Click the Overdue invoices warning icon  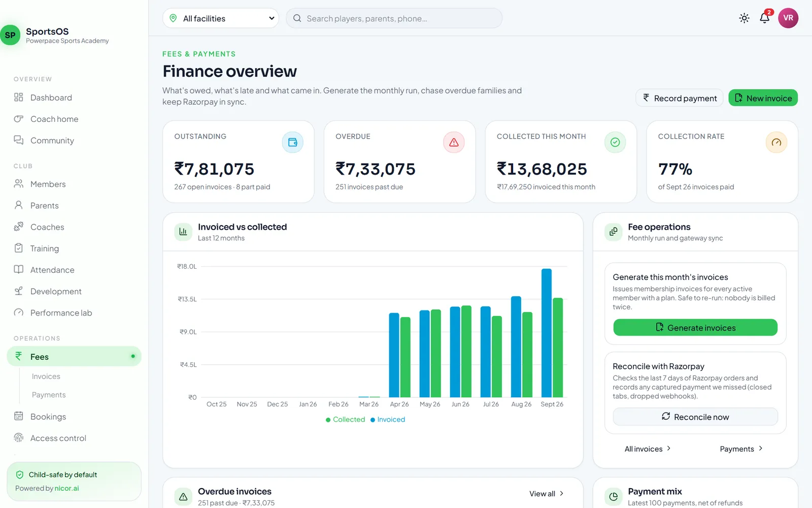click(183, 496)
